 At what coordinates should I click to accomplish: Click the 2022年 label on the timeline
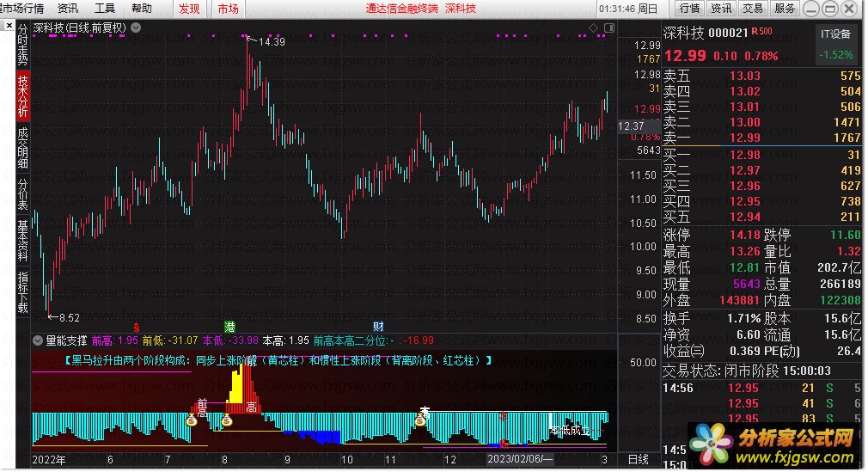pos(49,460)
